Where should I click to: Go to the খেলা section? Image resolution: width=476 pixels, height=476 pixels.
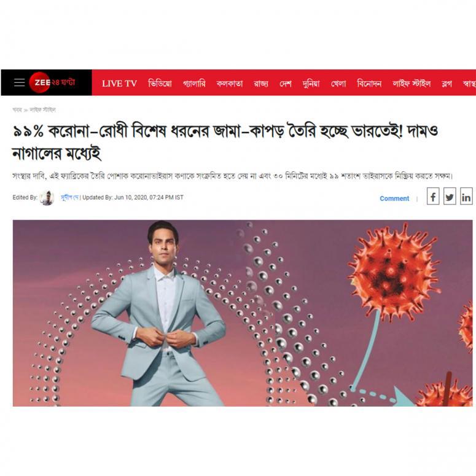click(x=338, y=84)
